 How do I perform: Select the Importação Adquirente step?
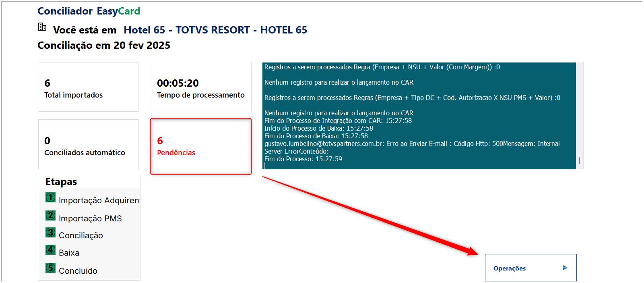(99, 200)
